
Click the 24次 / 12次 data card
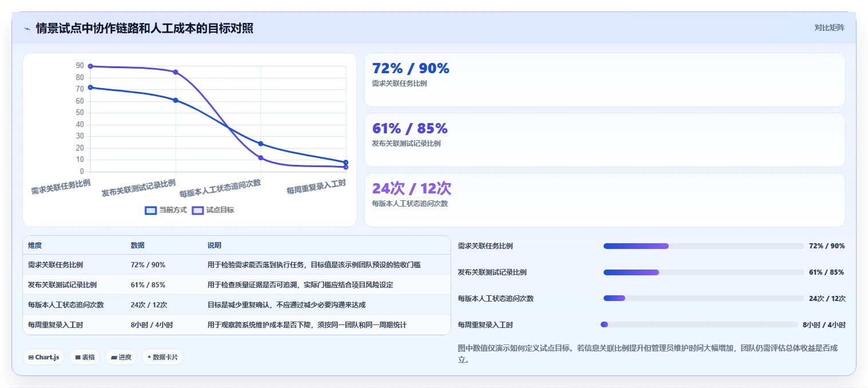605,200
